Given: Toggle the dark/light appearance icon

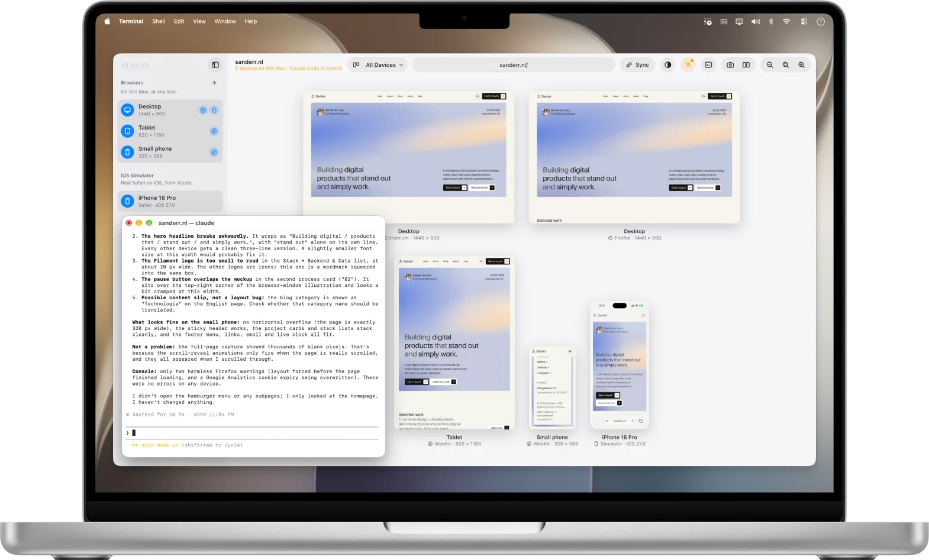Looking at the screenshot, I should pos(668,65).
